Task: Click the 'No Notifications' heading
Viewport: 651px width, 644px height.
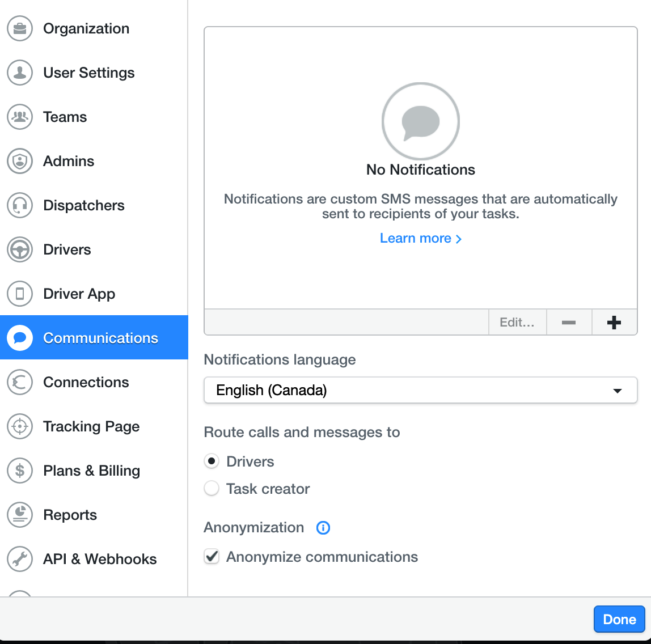Action: click(420, 170)
